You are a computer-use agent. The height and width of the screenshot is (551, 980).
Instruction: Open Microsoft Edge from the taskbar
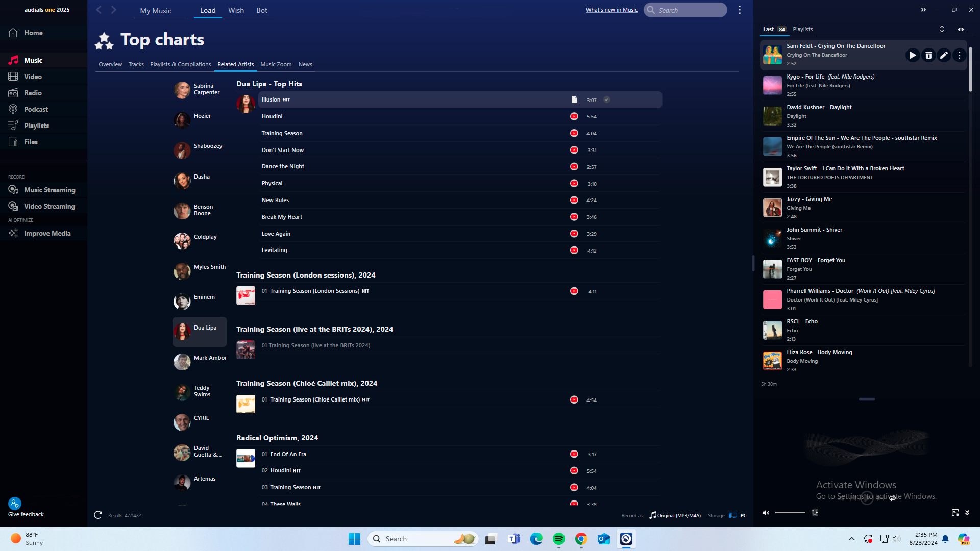click(536, 539)
